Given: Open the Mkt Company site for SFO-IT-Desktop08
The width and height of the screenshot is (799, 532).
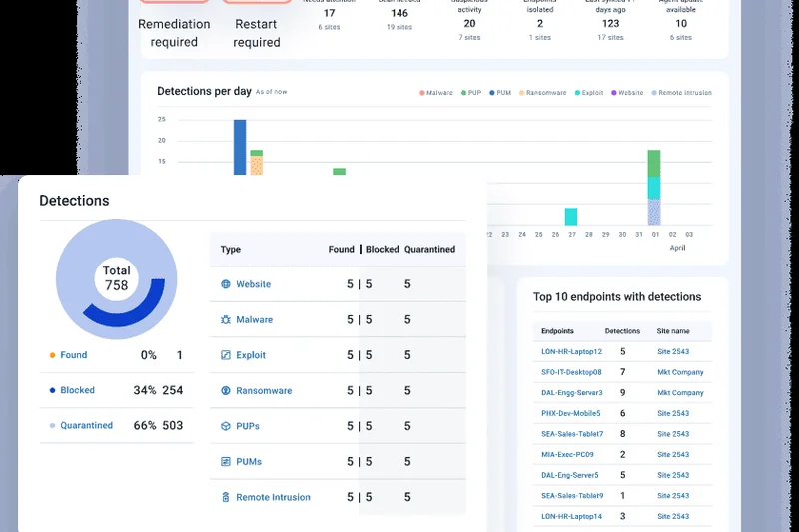Looking at the screenshot, I should (680, 372).
